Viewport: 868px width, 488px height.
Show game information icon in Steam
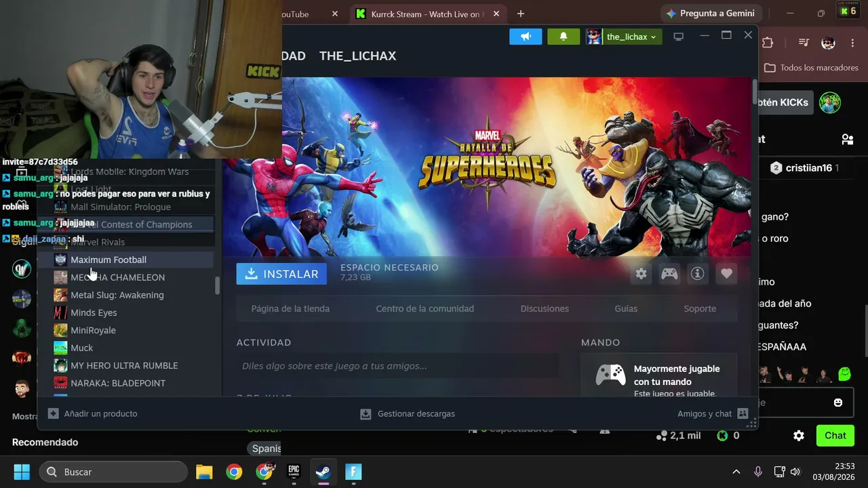pyautogui.click(x=698, y=274)
